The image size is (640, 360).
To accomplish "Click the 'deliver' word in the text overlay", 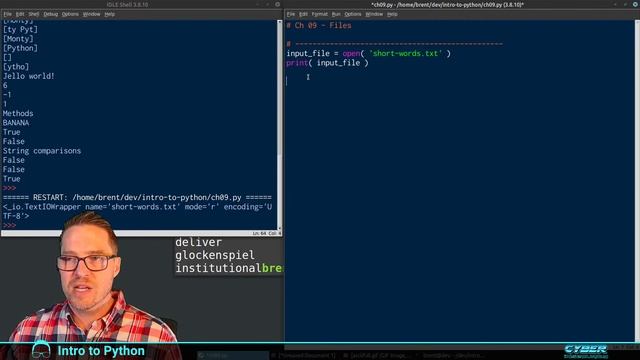I will [x=199, y=242].
